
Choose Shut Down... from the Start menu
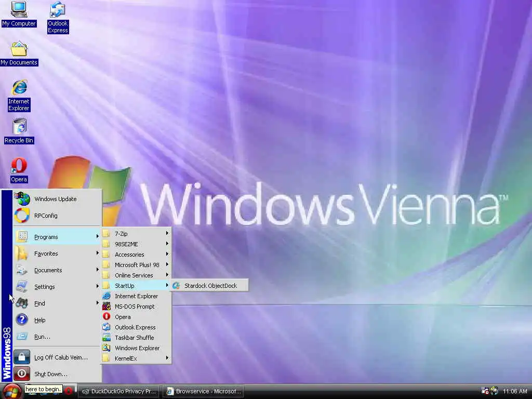tap(57, 374)
